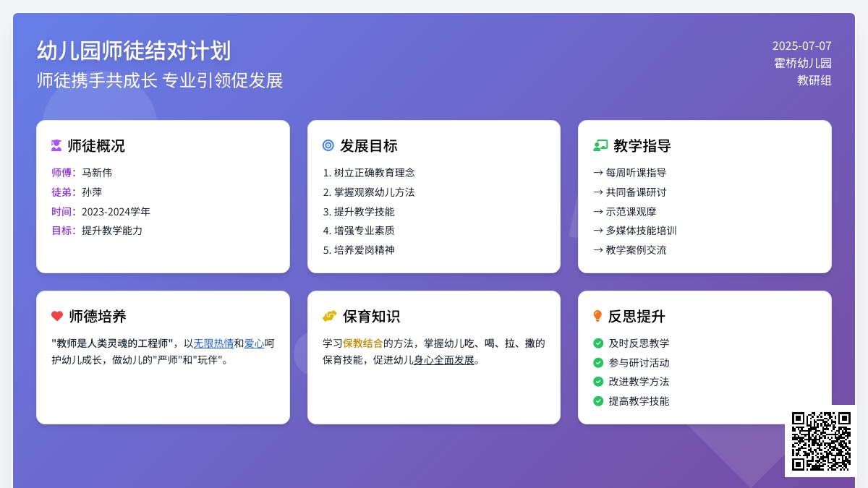Click list item 5. 培养爱岗精神

click(359, 250)
